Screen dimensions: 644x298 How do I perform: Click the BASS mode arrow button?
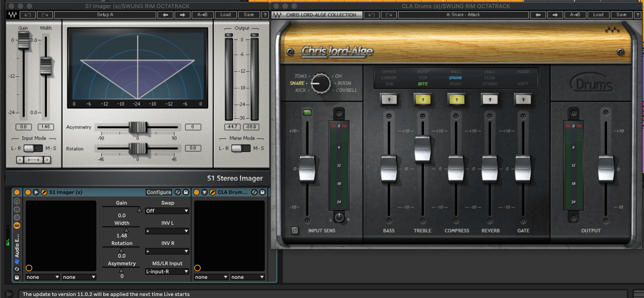[x=389, y=100]
